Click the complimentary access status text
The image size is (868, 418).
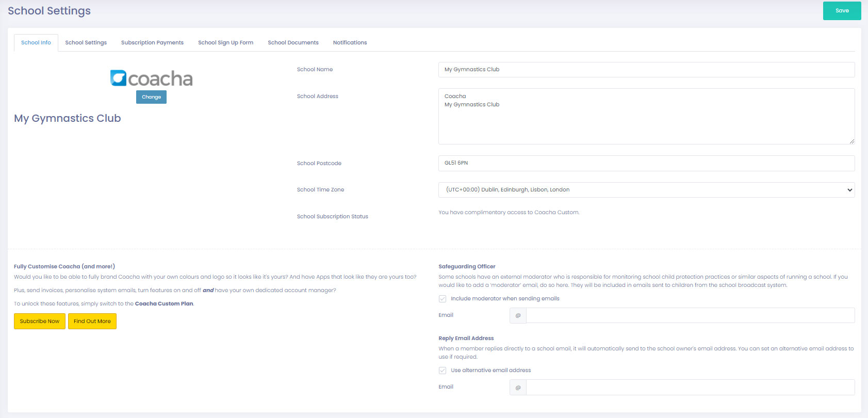(x=509, y=212)
